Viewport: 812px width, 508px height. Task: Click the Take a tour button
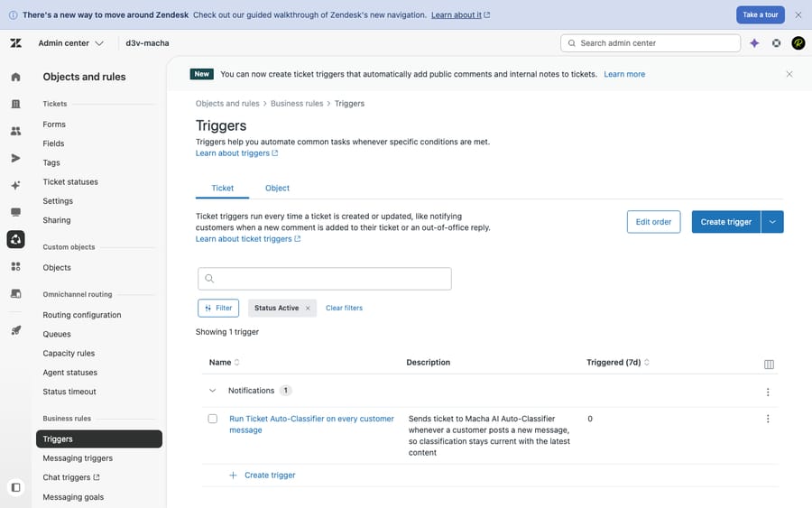tap(761, 15)
